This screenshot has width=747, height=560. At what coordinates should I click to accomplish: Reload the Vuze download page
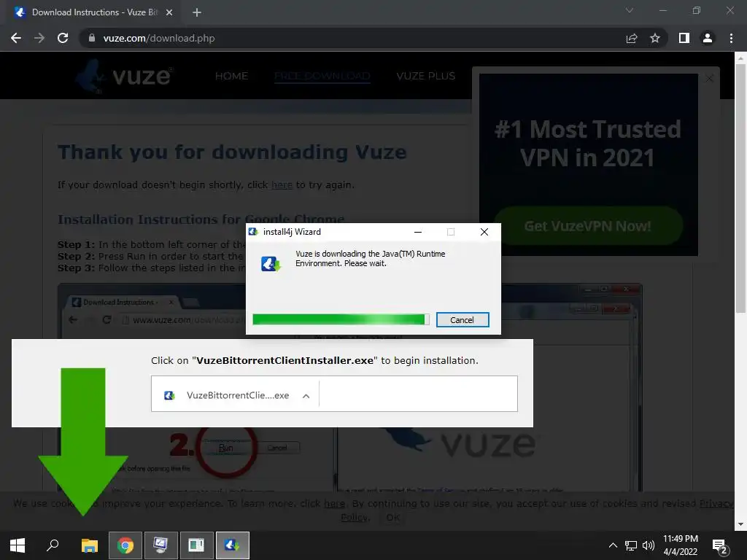(63, 38)
